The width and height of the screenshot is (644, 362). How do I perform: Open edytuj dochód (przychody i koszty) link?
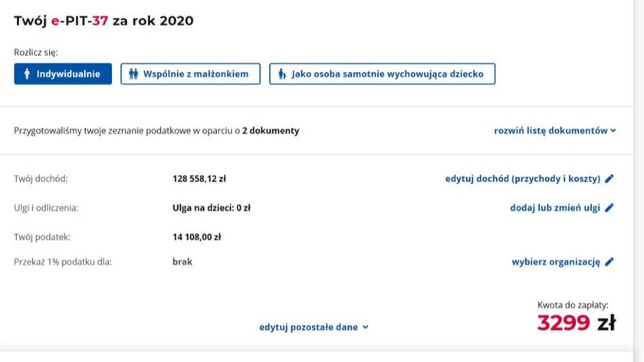point(522,179)
